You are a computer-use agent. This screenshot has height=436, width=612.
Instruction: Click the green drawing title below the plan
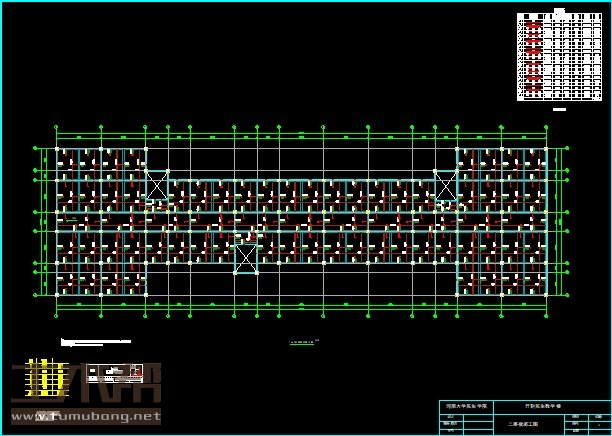[301, 343]
